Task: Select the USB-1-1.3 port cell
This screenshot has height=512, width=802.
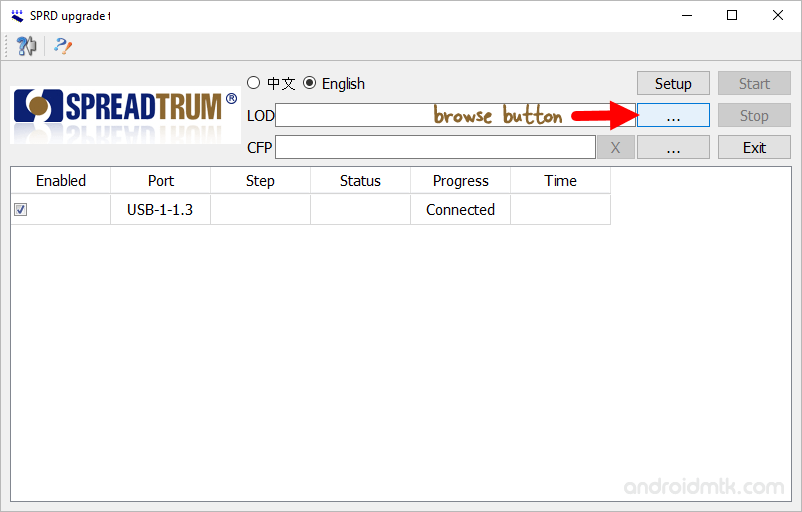Action: [x=160, y=210]
